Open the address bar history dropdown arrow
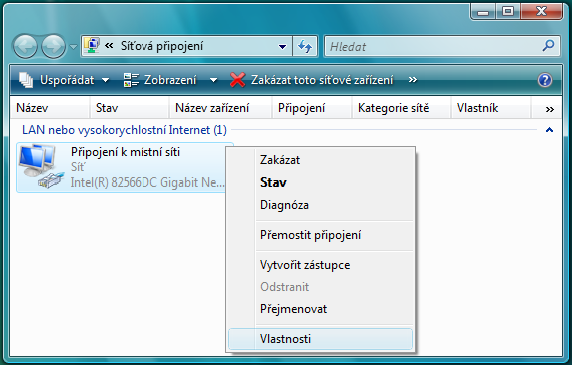Image resolution: width=574 pixels, height=365 pixels. coord(282,46)
